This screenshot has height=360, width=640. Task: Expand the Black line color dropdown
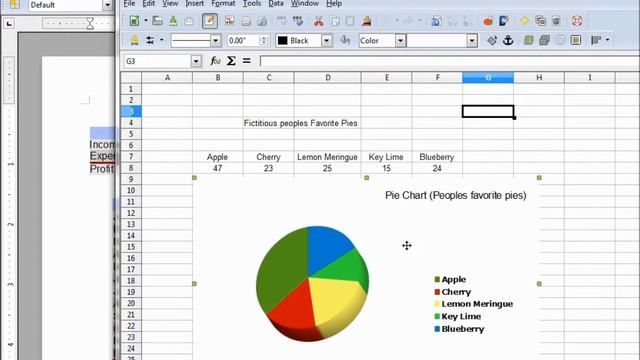tap(327, 40)
